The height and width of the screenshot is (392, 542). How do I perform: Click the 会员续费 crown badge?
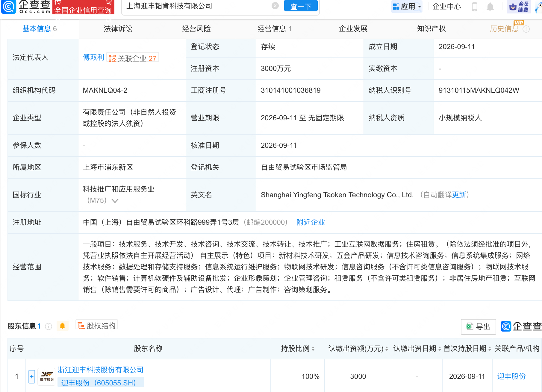click(519, 7)
